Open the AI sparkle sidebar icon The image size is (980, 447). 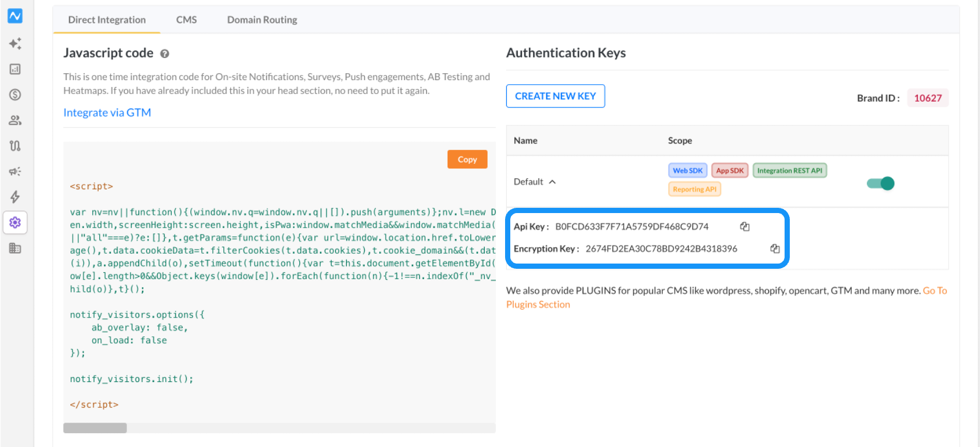pyautogui.click(x=15, y=44)
